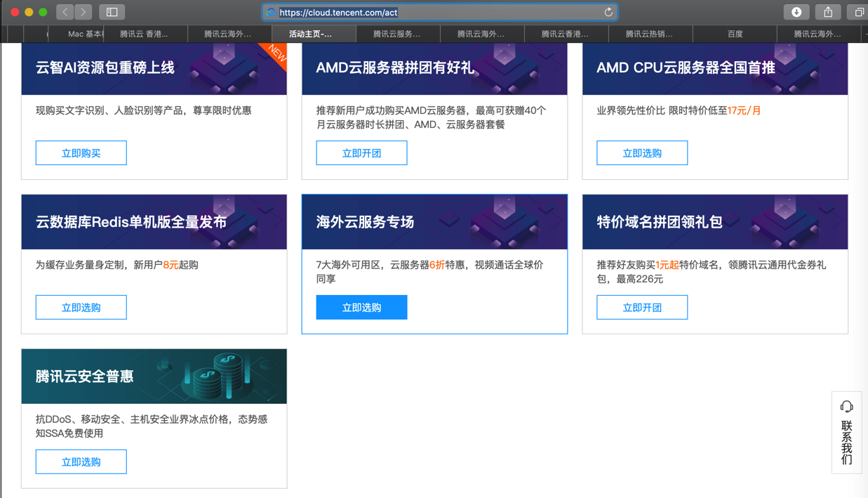This screenshot has width=868, height=498.
Task: Click 立即开团 under AMD云服务器拼团有好礼
Action: pos(361,153)
